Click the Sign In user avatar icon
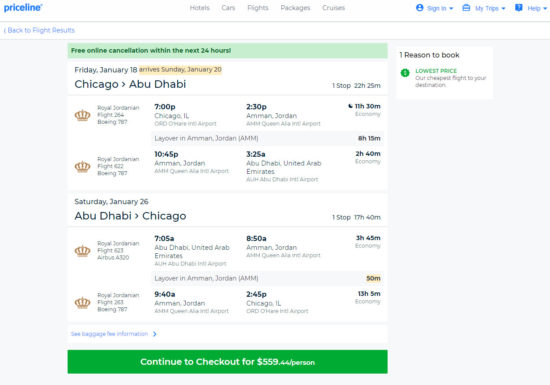 tap(420, 8)
